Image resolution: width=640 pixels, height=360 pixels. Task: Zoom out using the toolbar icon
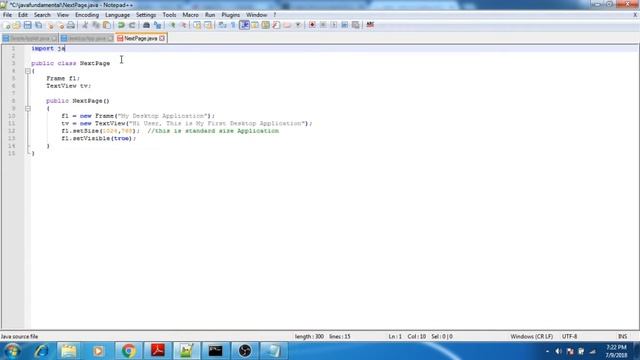(184, 25)
